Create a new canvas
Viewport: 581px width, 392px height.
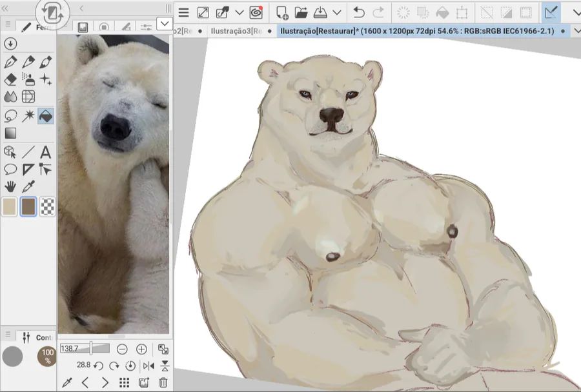[x=282, y=13]
